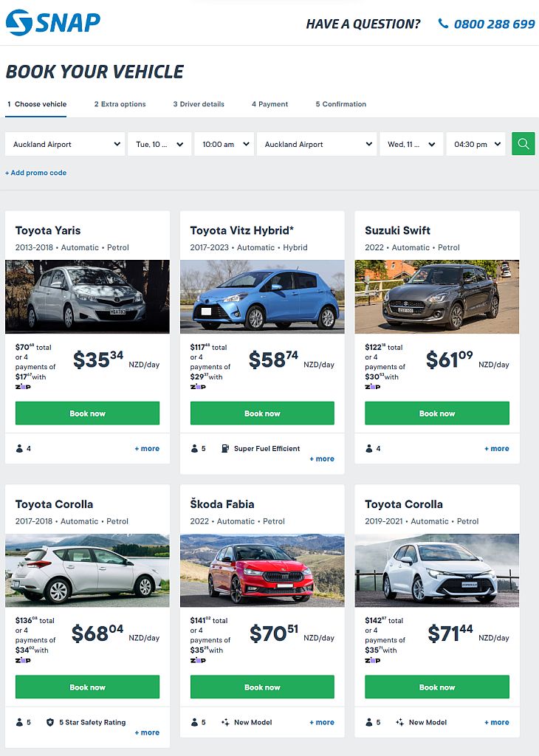
Task: Click Book now on the Suzuki Swift
Action: (436, 413)
